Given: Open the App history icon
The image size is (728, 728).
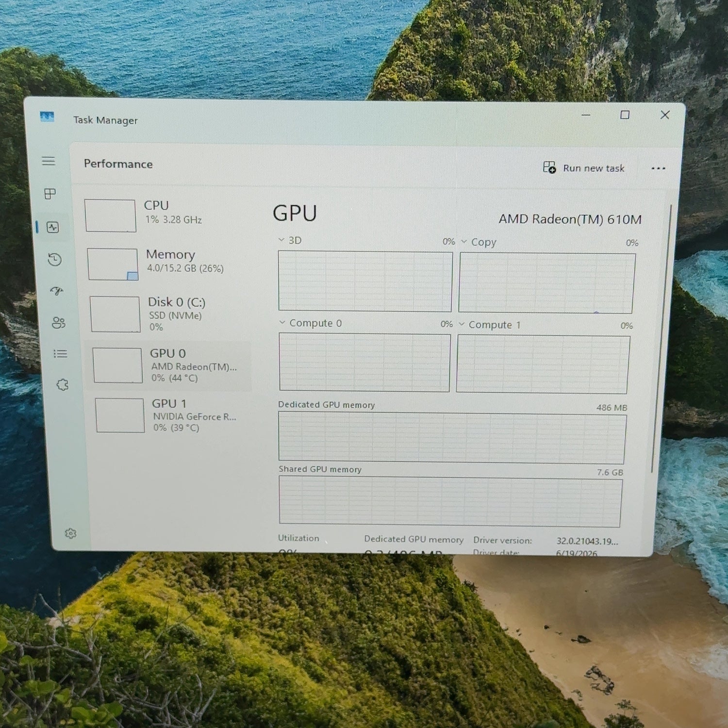Looking at the screenshot, I should click(54, 260).
